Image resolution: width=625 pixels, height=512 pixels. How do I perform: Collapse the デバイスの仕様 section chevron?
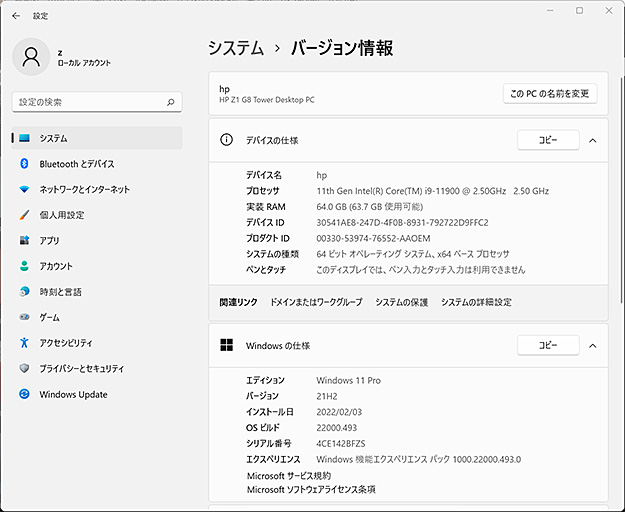click(593, 141)
